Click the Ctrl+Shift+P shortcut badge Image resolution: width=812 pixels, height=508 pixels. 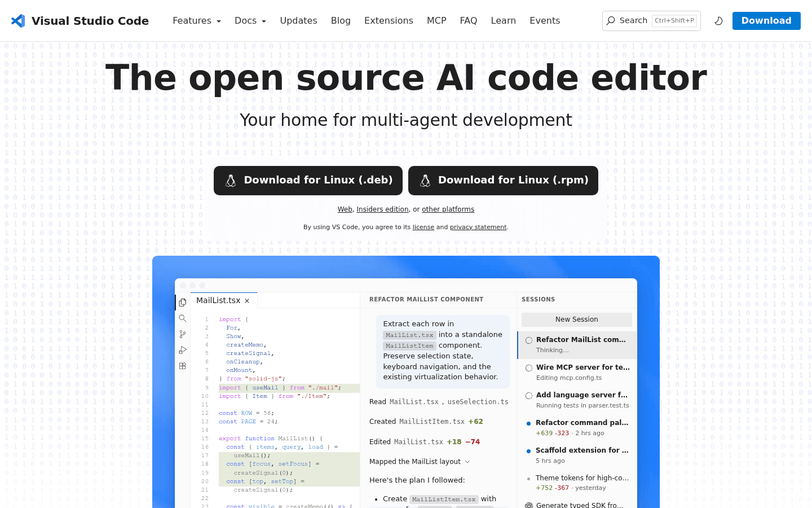pyautogui.click(x=674, y=21)
